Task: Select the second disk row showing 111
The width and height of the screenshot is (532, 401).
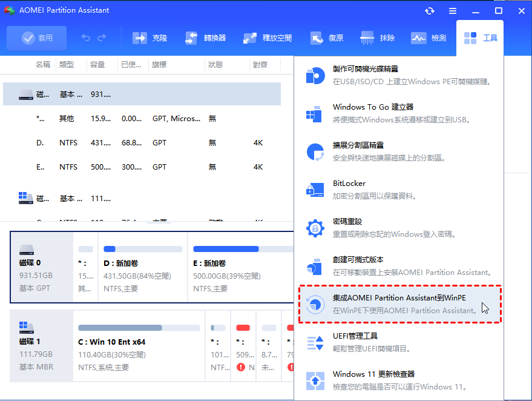Action: [142, 198]
